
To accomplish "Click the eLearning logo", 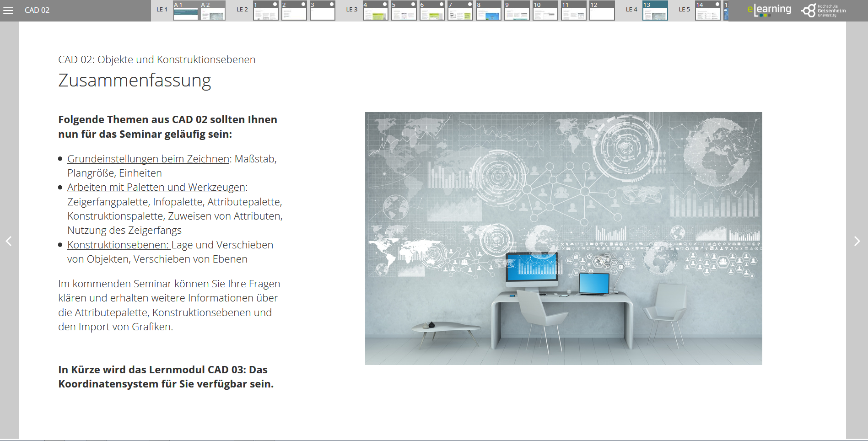I will coord(769,10).
